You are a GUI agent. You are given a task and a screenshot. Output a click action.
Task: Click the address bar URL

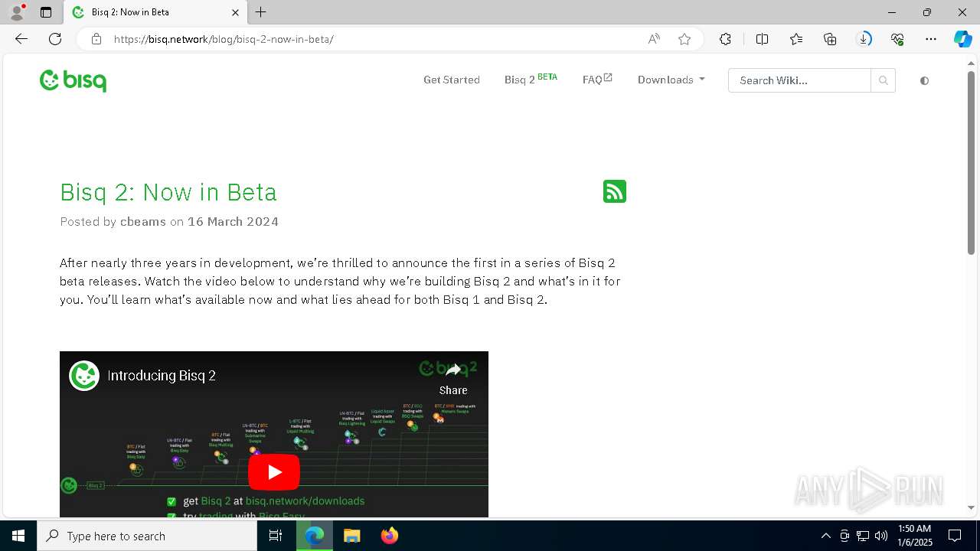224,39
